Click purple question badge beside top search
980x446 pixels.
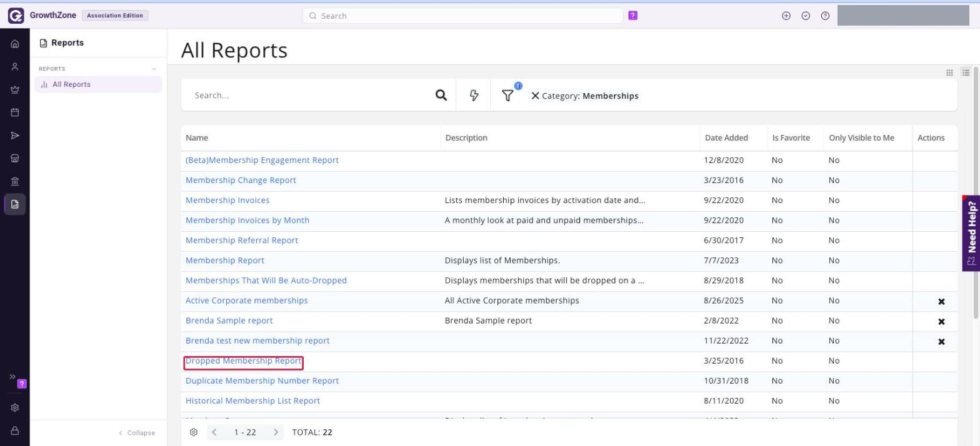(632, 16)
